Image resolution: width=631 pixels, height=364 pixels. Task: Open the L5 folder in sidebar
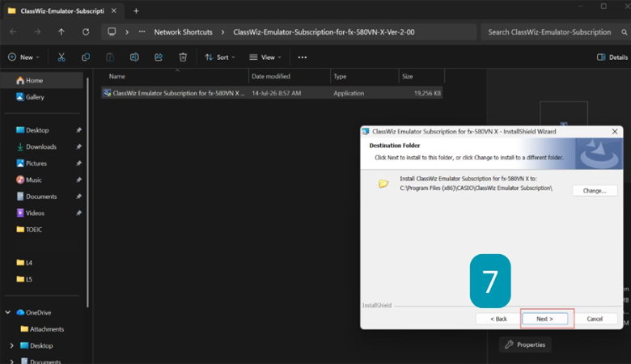(x=28, y=279)
